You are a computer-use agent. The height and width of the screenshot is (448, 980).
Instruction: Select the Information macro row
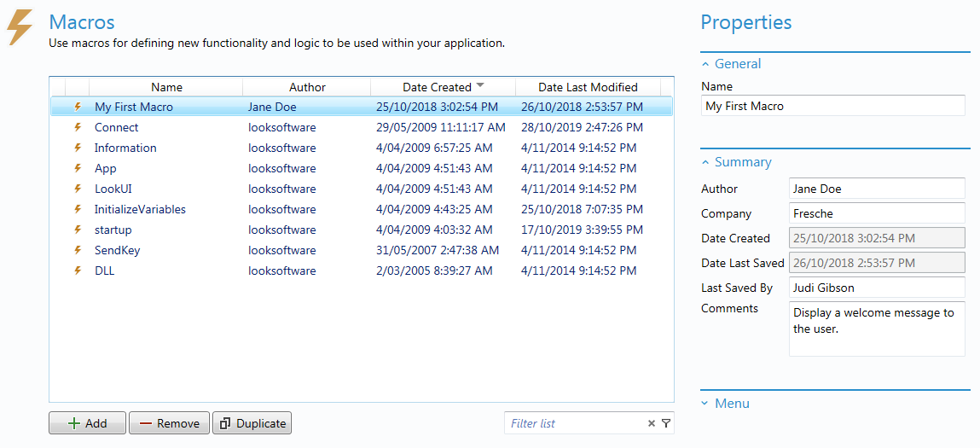point(362,148)
